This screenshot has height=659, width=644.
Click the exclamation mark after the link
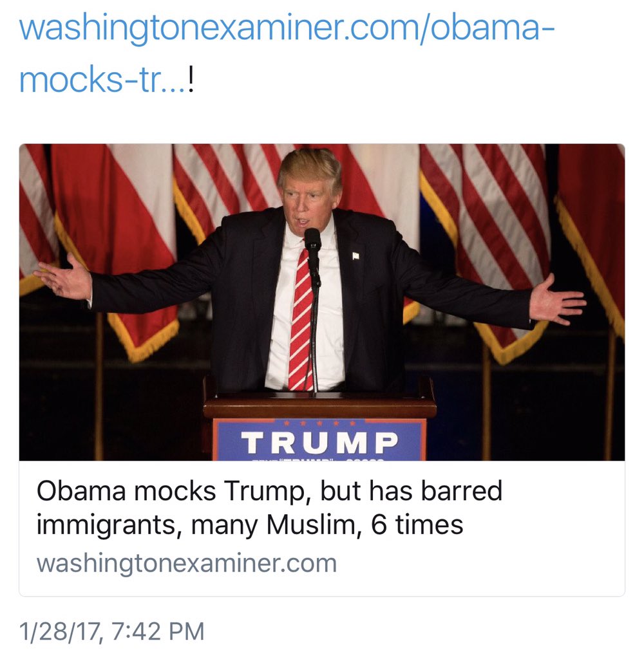[191, 80]
